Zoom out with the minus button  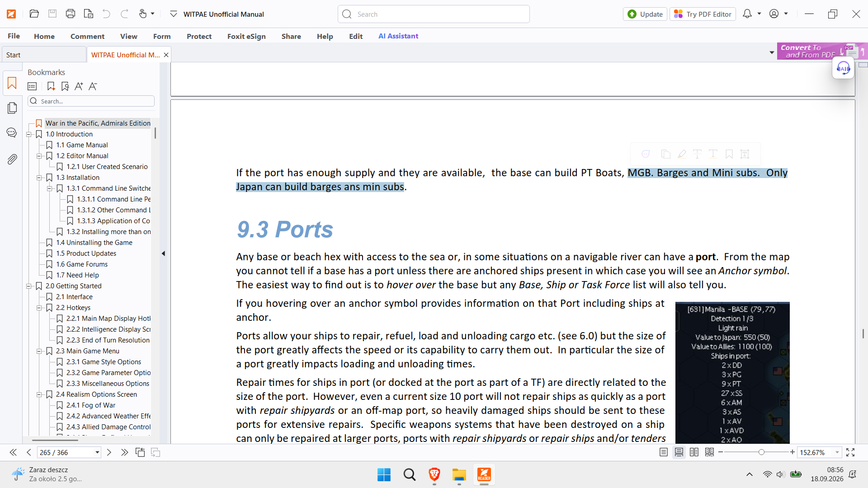click(x=721, y=452)
